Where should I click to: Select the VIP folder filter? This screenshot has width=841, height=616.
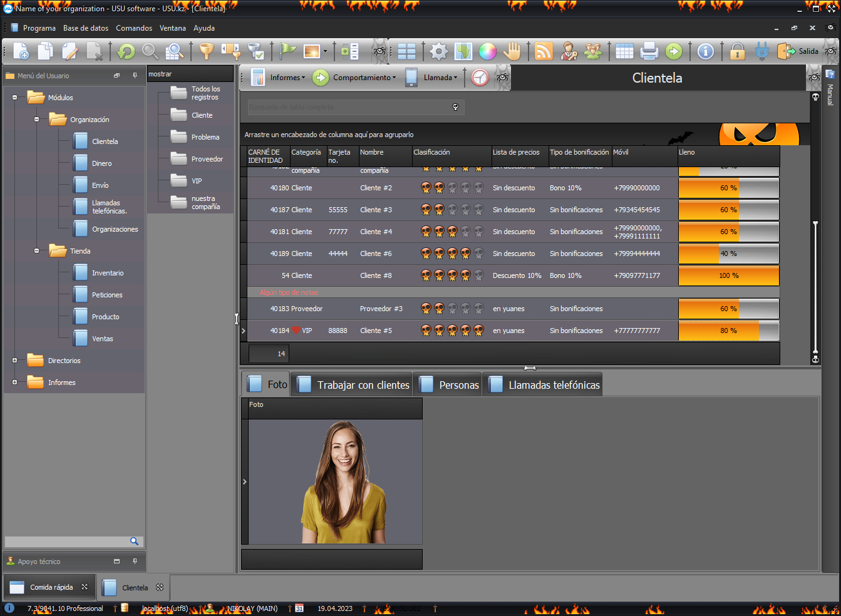[187, 181]
